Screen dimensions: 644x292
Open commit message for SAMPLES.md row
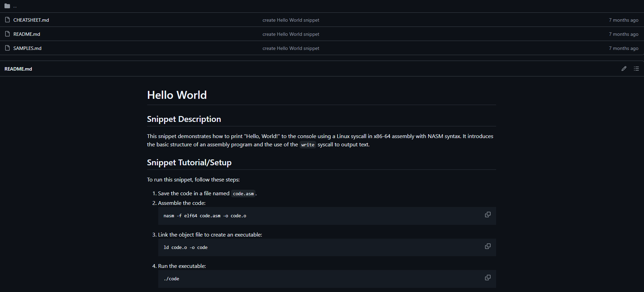(291, 48)
